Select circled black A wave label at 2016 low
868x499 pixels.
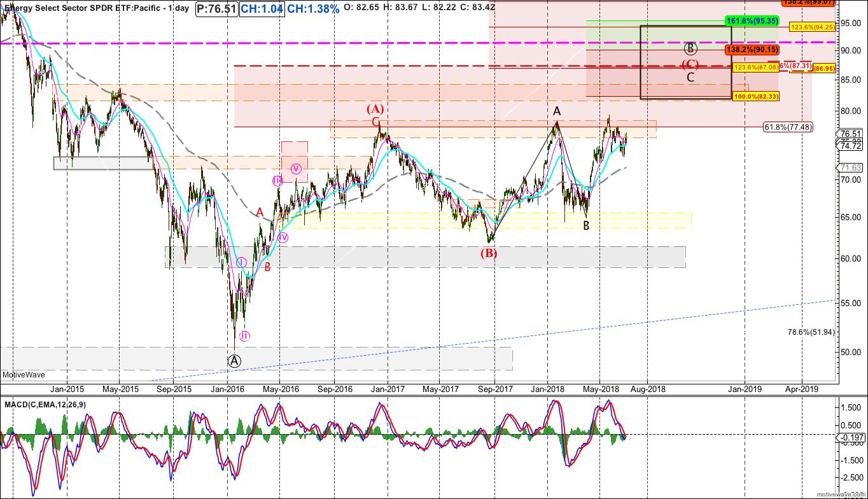click(235, 361)
